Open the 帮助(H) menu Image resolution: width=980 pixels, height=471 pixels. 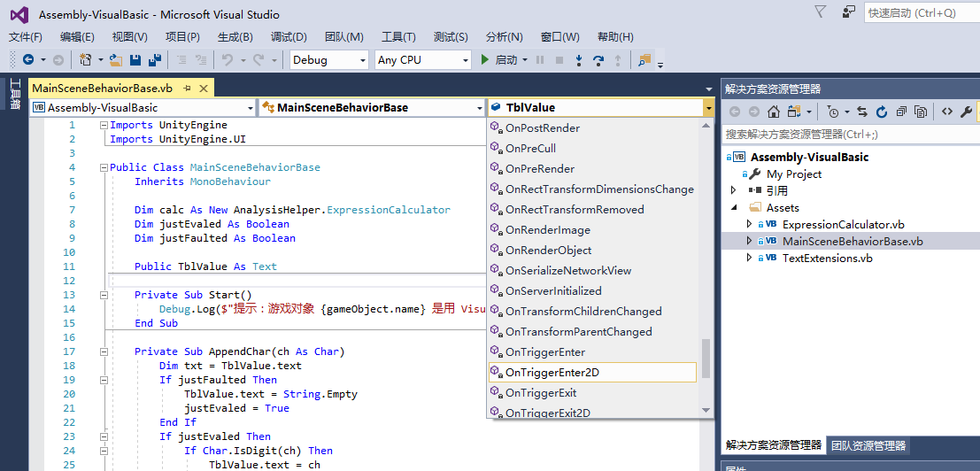click(x=615, y=37)
